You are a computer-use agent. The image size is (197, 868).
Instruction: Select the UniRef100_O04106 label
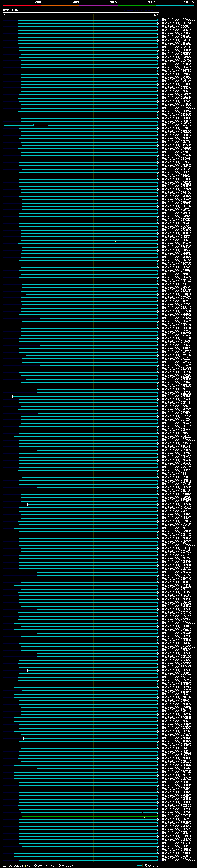pos(177,81)
